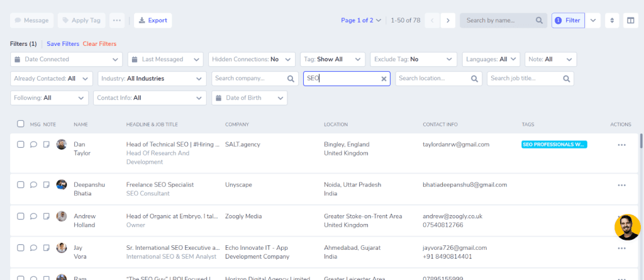
Task: Click the sort arrows icon beside Filter
Action: [612, 20]
